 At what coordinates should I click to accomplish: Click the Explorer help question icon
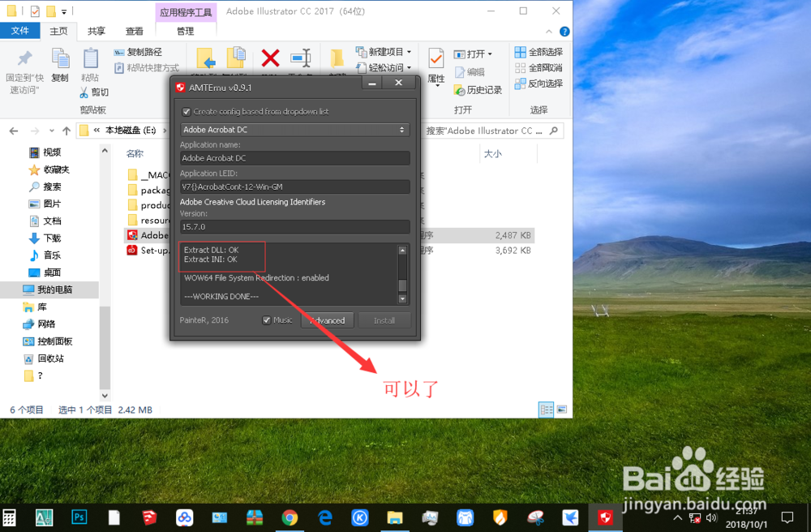click(564, 32)
